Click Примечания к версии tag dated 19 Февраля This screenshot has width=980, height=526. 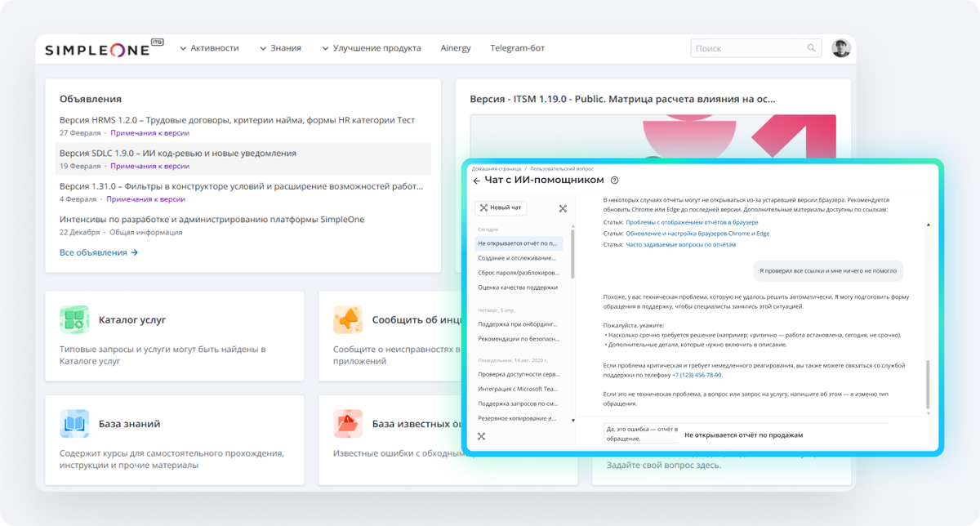(149, 166)
